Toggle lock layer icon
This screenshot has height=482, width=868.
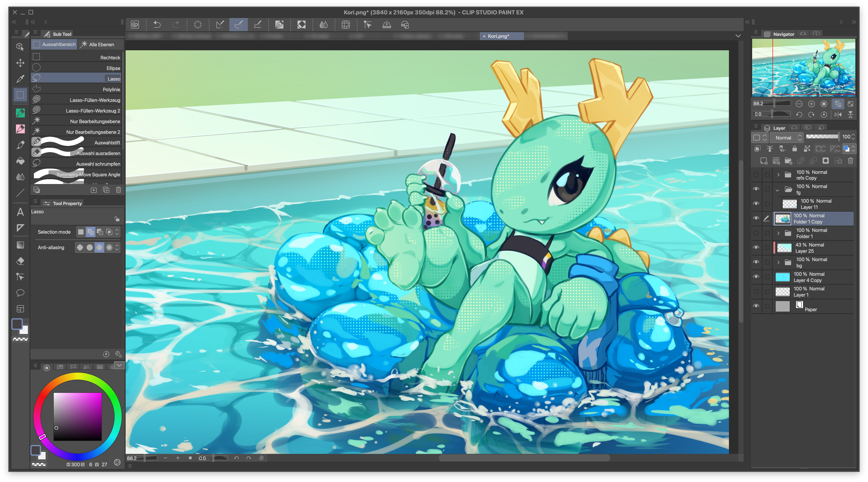(x=795, y=148)
